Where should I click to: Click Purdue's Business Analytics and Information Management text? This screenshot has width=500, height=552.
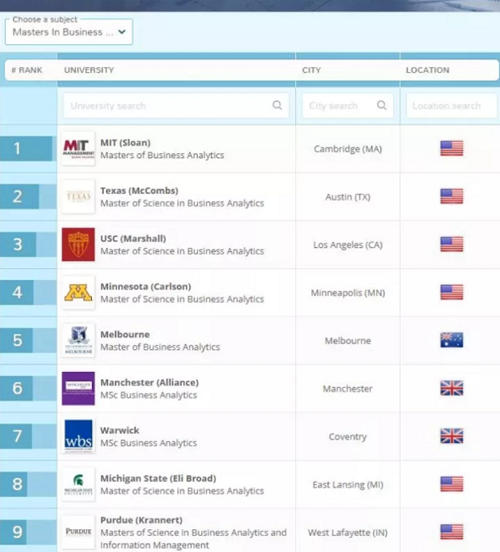click(193, 539)
